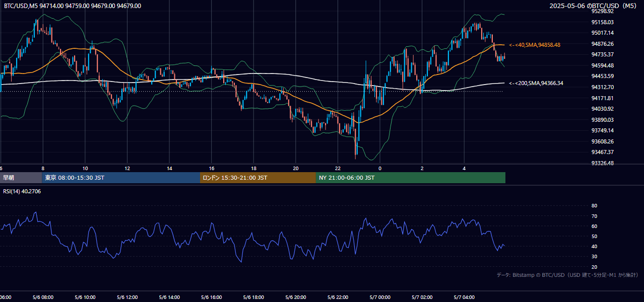Viewport: 644px width, 302px height.
Task: Click the 5/7 02:00 time axis label
Action: 422,297
